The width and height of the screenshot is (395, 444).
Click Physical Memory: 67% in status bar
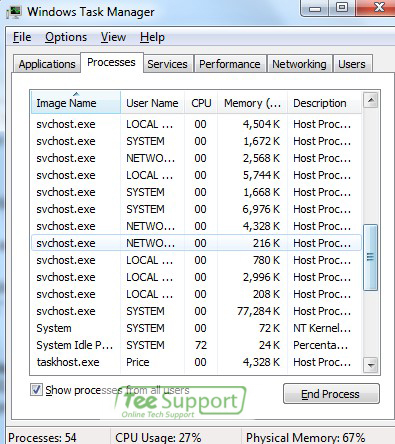click(x=305, y=438)
